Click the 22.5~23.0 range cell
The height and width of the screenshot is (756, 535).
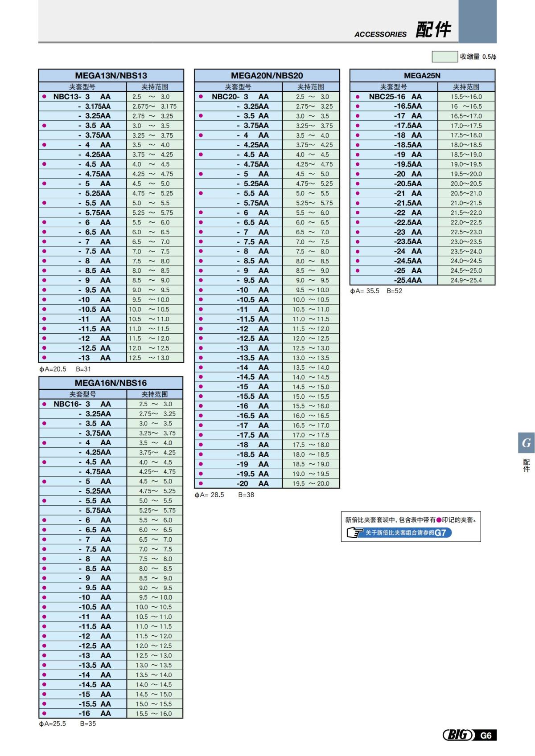point(466,232)
